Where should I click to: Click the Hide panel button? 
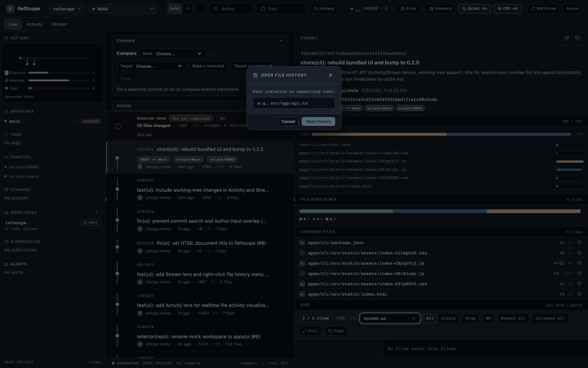(x=408, y=9)
